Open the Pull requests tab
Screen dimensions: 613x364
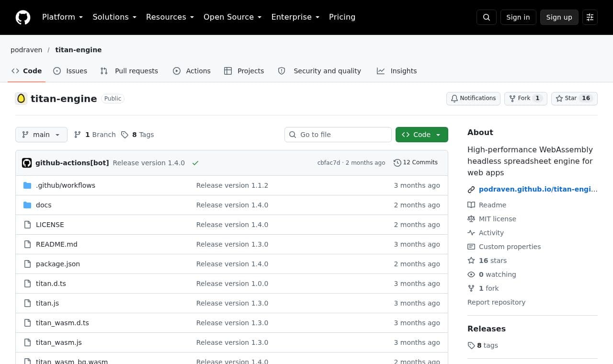pos(129,71)
